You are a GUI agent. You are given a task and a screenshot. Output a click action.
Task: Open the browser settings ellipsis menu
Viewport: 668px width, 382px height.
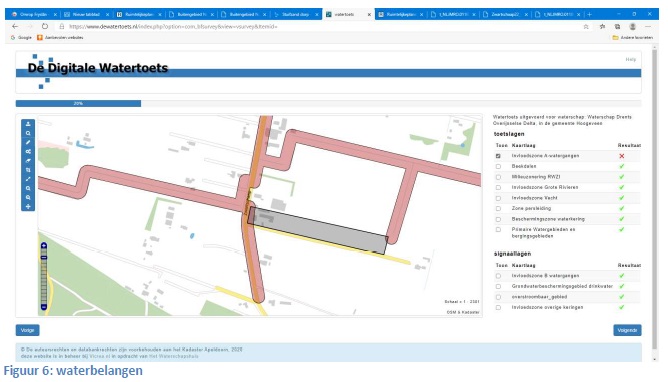[x=648, y=26]
